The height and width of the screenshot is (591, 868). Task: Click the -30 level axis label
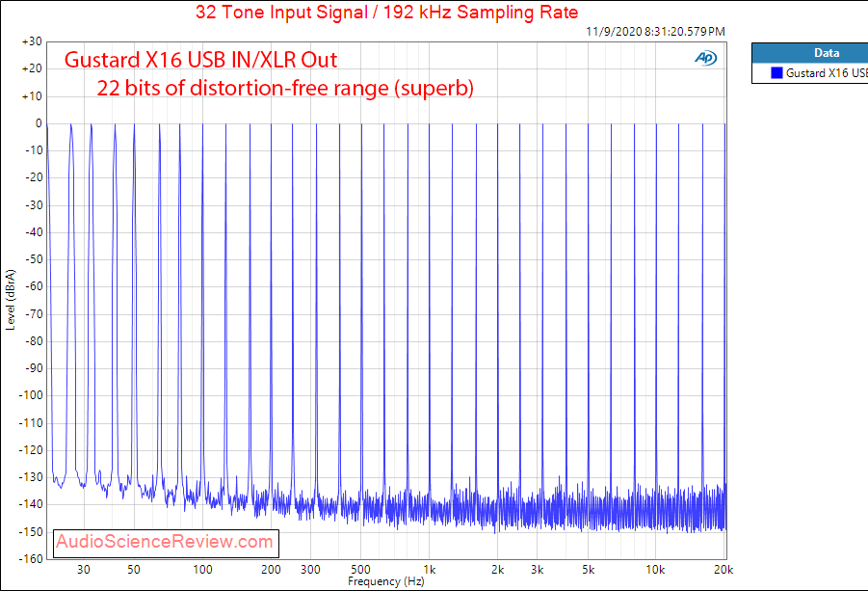tap(34, 205)
